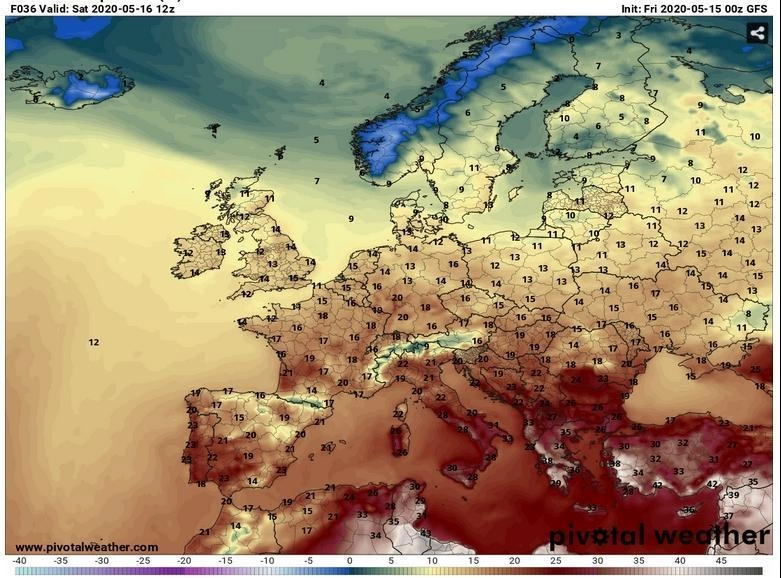The image size is (781, 578).
Task: Open the www.pivotalweather.com link
Action: [87, 547]
